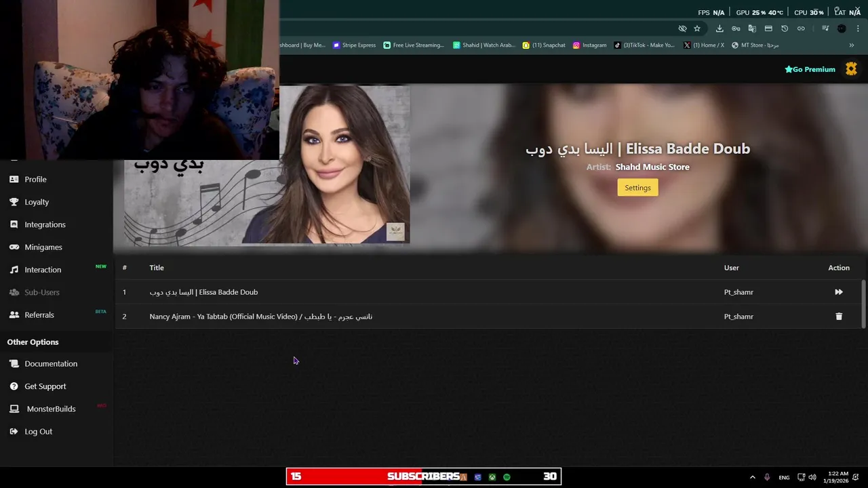Click the password key toolbar icon
Image resolution: width=868 pixels, height=488 pixels.
[736, 28]
